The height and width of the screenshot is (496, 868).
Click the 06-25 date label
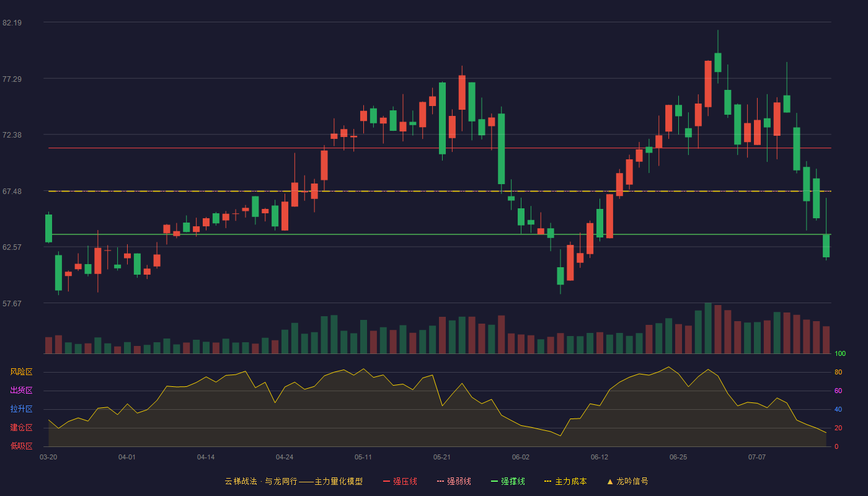678,457
